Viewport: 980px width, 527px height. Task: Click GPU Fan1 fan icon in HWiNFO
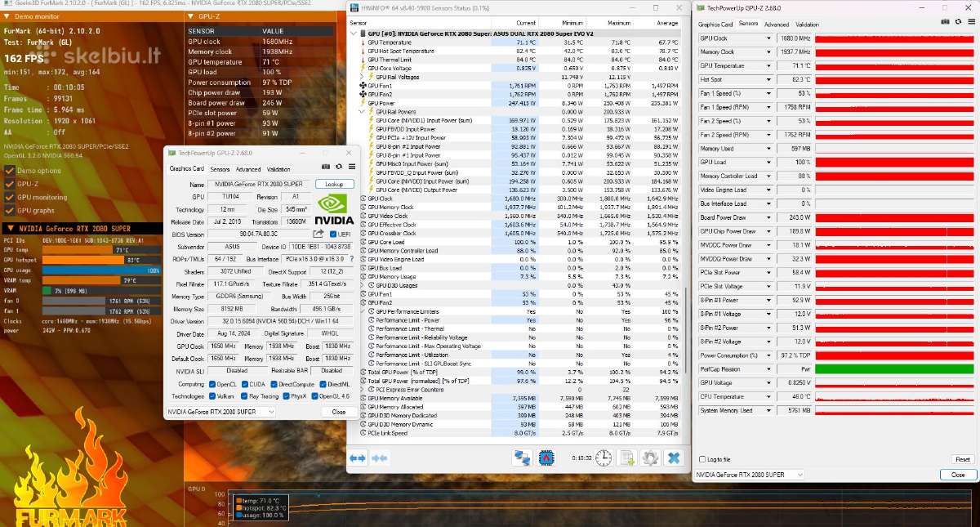pyautogui.click(x=363, y=86)
